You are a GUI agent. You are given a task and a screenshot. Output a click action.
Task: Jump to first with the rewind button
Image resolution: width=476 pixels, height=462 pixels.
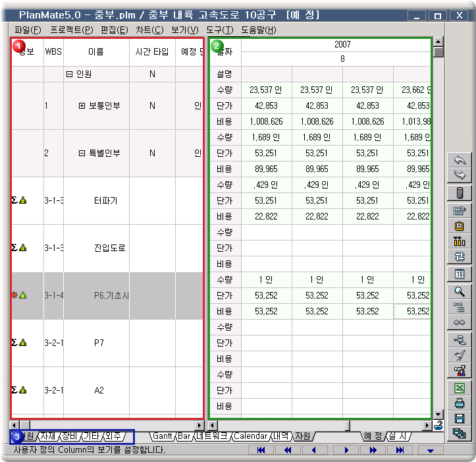click(261, 450)
